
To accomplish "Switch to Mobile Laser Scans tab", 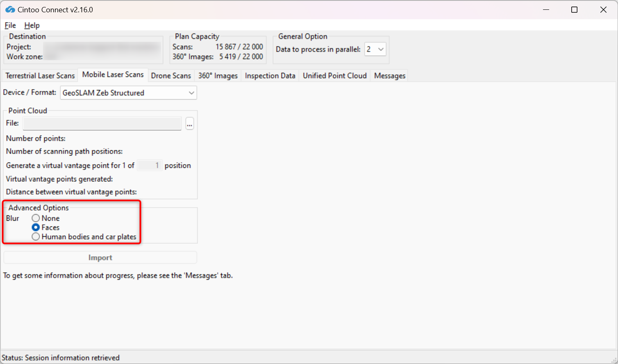I will 113,75.
